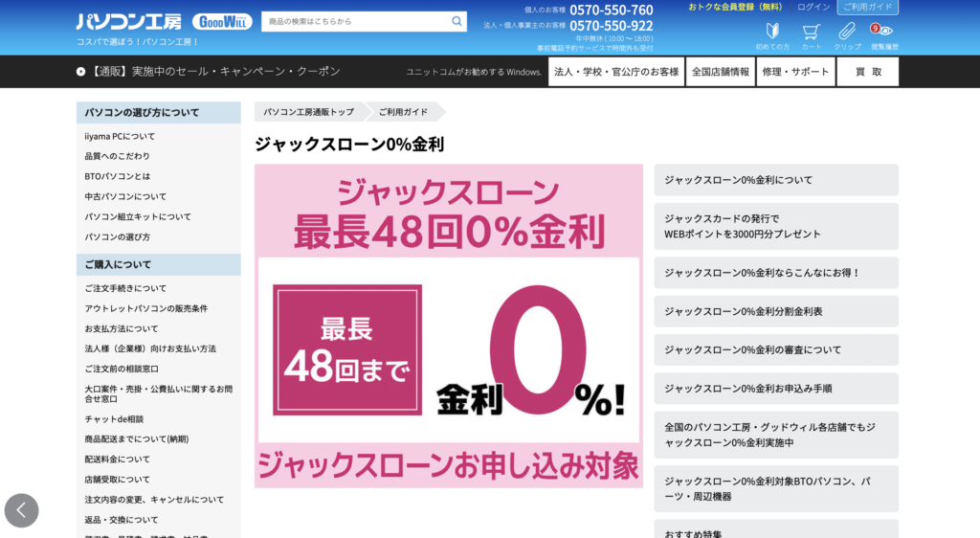Click パソコン工房通販トップ breadcrumb
Viewport: 980px width, 538px height.
[309, 112]
